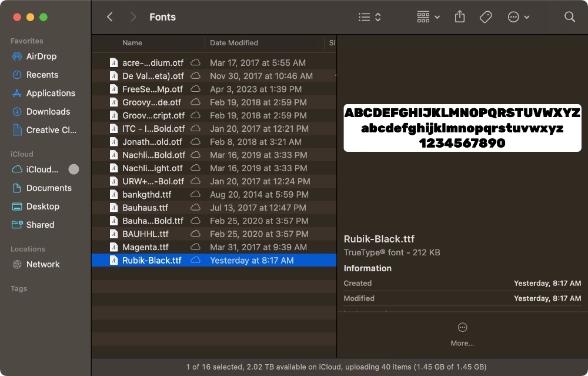Screen dimensions: 588x376
Task: Click the iCloud Drive upload progress indicator
Action: pos(74,169)
